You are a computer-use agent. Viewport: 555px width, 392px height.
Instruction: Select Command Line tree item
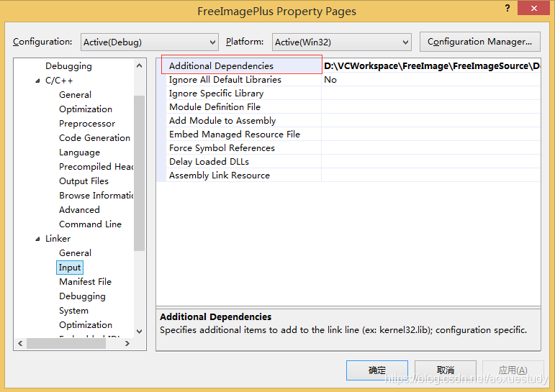[x=90, y=224]
